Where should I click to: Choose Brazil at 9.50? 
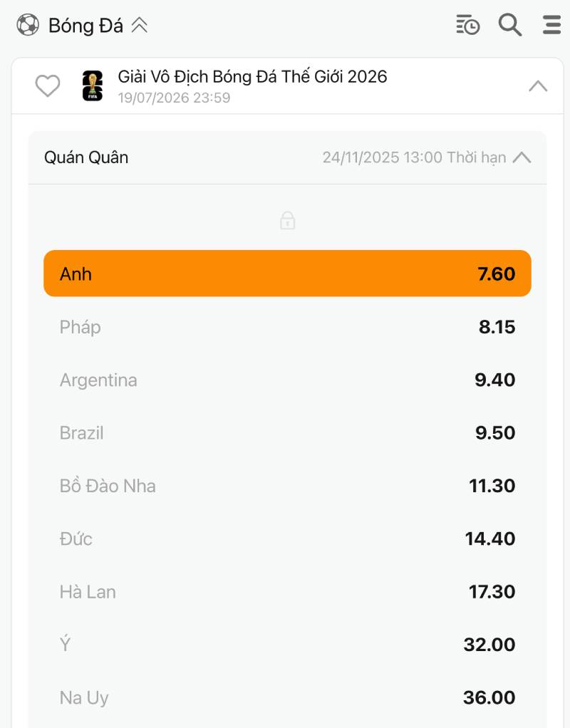[x=287, y=432]
